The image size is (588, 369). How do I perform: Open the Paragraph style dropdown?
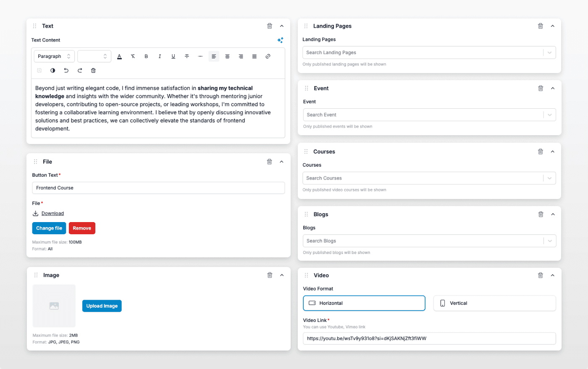tap(54, 56)
